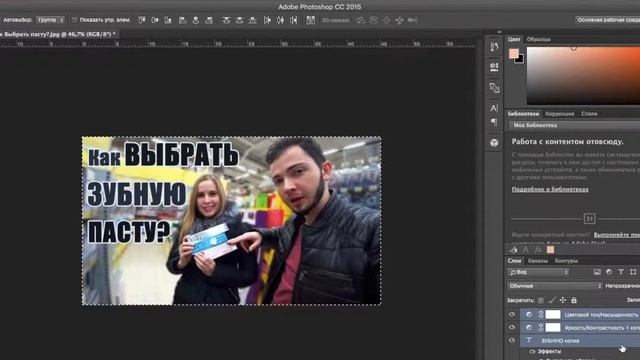
Task: Click Distribute horizontal centers icon
Action: point(280,20)
